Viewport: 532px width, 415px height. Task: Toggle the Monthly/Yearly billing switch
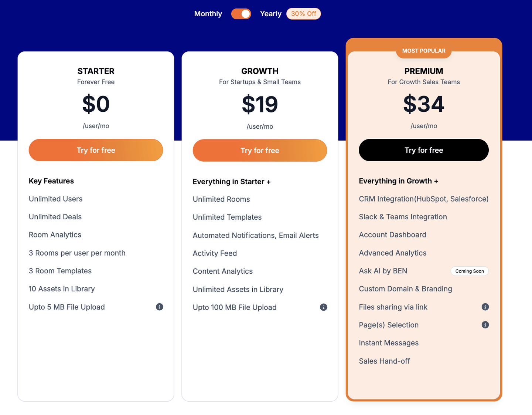pyautogui.click(x=241, y=14)
